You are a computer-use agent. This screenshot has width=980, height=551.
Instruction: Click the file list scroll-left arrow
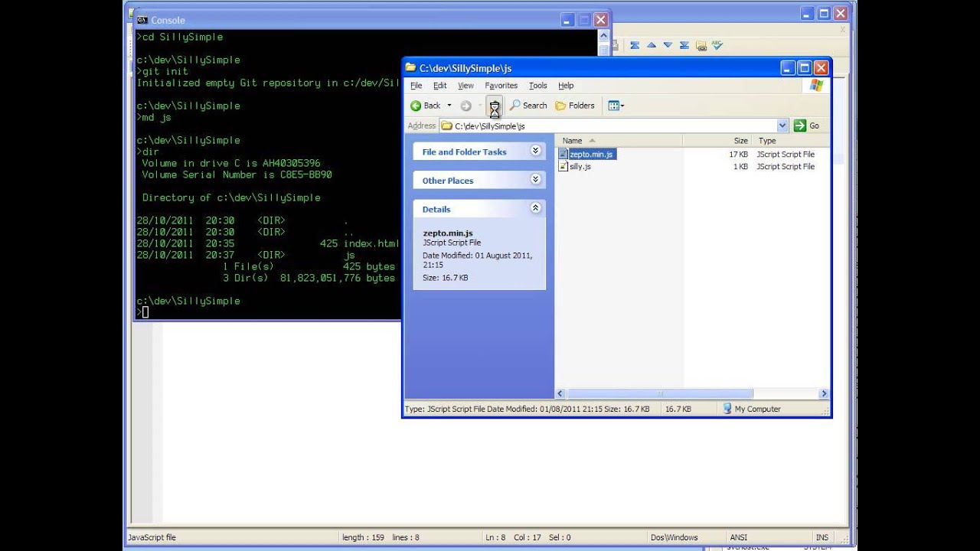click(x=560, y=393)
